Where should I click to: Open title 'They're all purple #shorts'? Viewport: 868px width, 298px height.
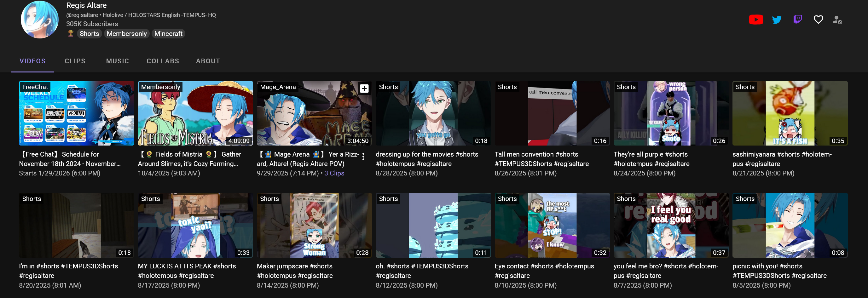pyautogui.click(x=652, y=159)
